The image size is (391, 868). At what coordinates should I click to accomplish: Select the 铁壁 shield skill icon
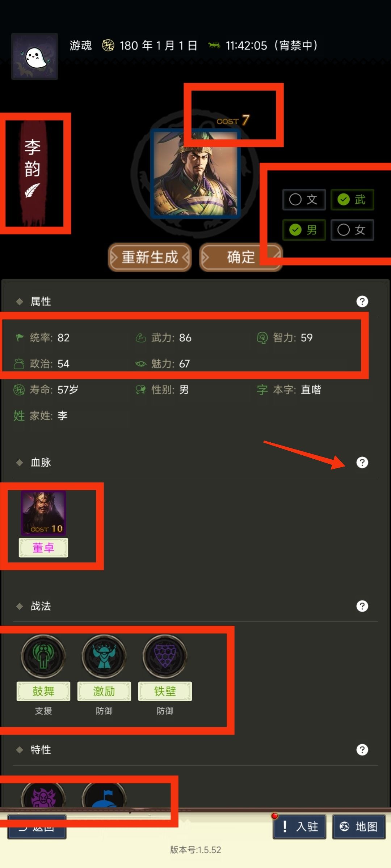point(165,656)
